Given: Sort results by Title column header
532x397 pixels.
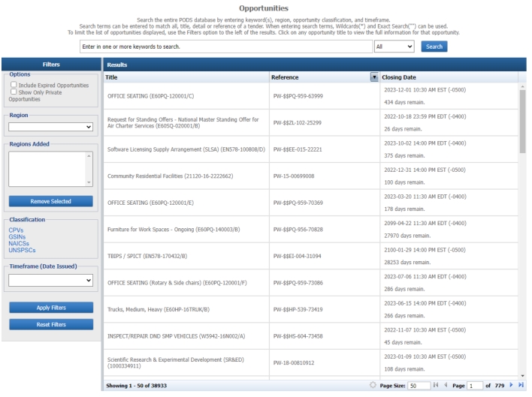Looking at the screenshot, I should pos(111,77).
